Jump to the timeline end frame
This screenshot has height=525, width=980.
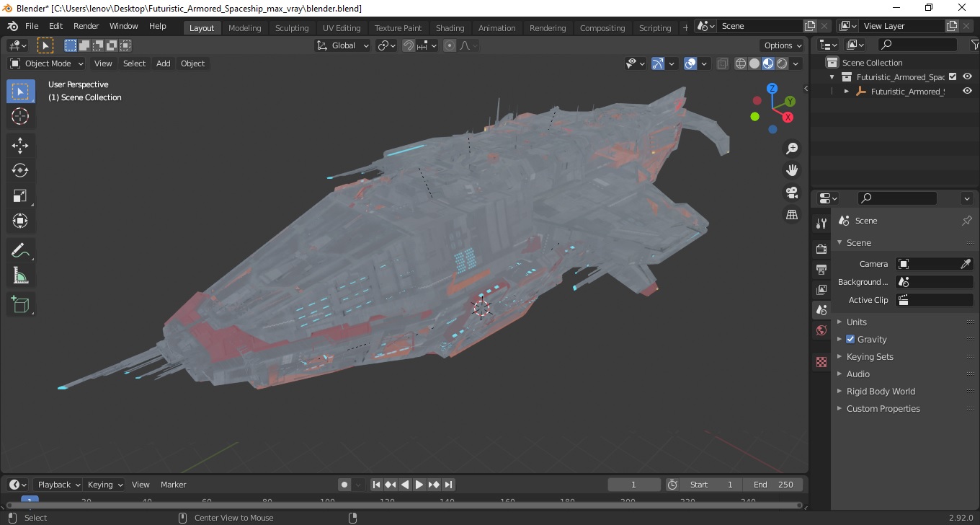pos(448,485)
